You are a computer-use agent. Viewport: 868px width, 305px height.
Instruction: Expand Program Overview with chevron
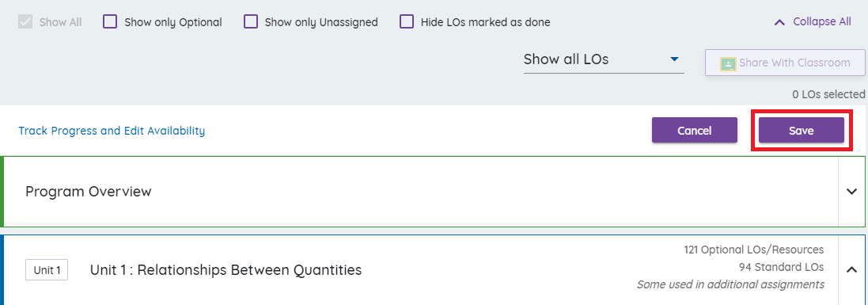tap(852, 192)
